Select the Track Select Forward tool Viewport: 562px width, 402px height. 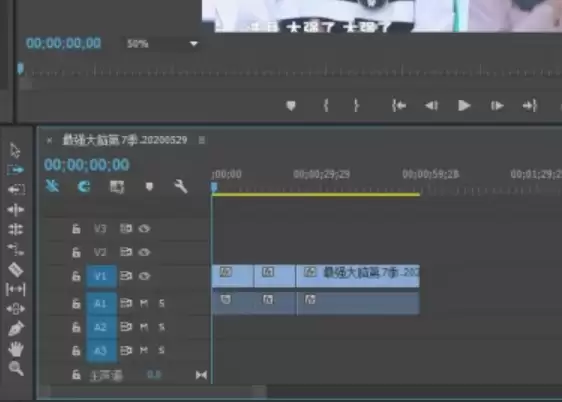[15, 169]
